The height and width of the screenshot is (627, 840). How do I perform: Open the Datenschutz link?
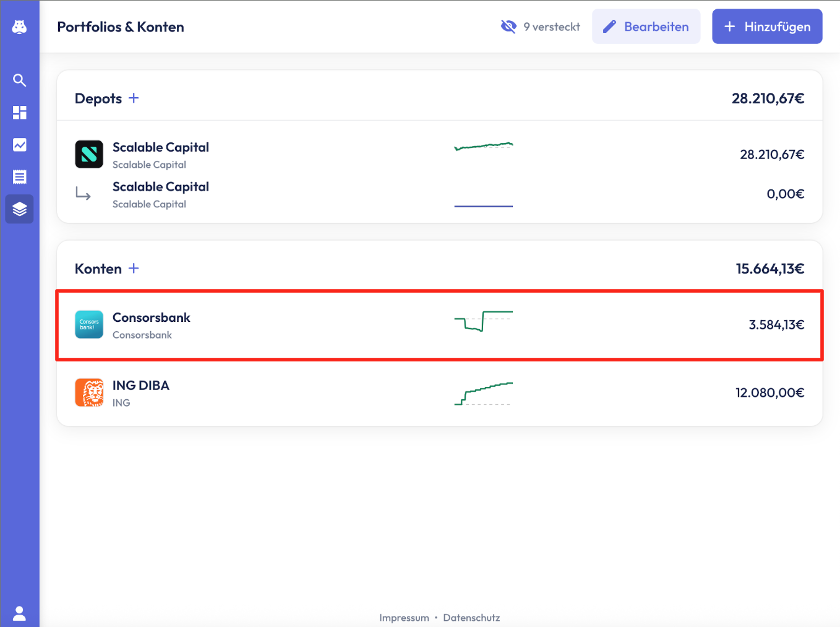tap(471, 618)
